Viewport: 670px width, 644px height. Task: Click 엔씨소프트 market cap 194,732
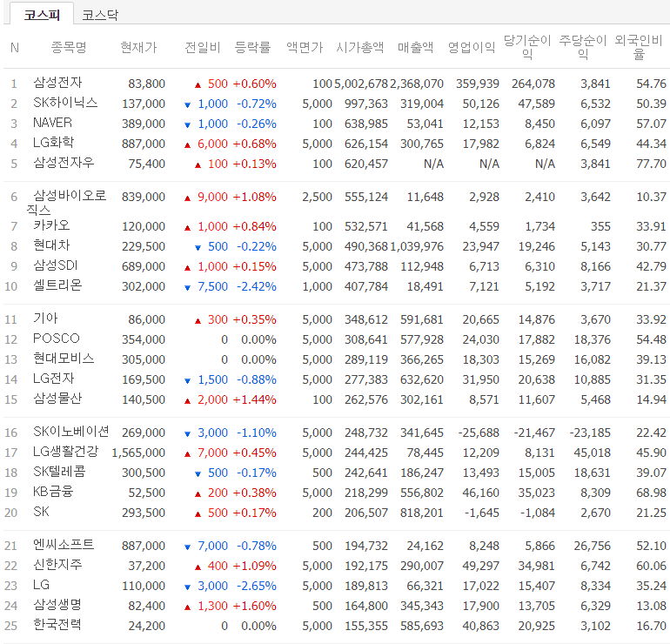click(366, 546)
